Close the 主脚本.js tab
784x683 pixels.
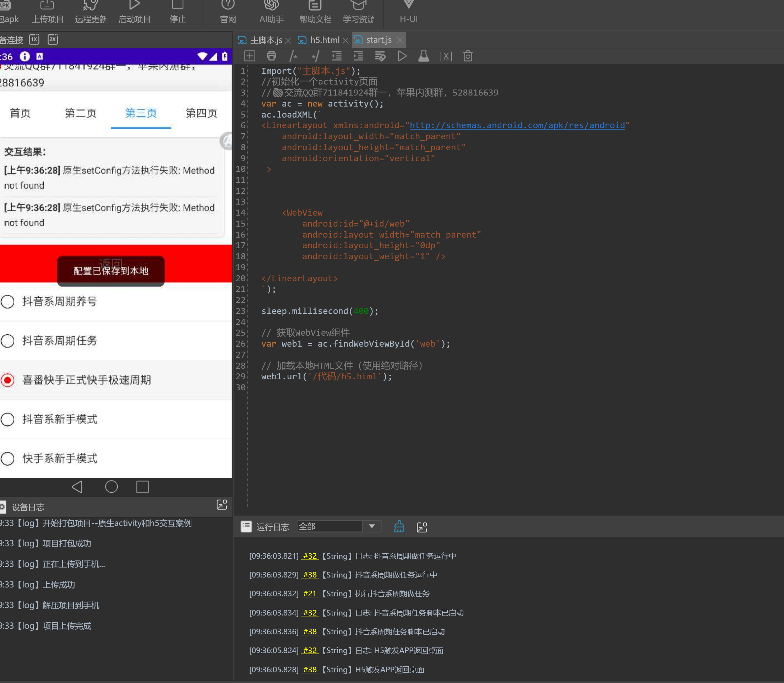pyautogui.click(x=288, y=40)
